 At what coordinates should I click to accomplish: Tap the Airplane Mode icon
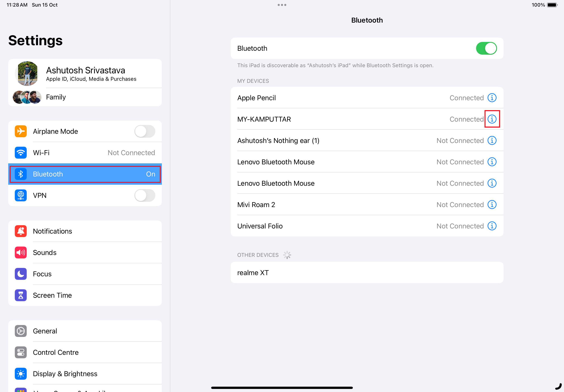(21, 131)
